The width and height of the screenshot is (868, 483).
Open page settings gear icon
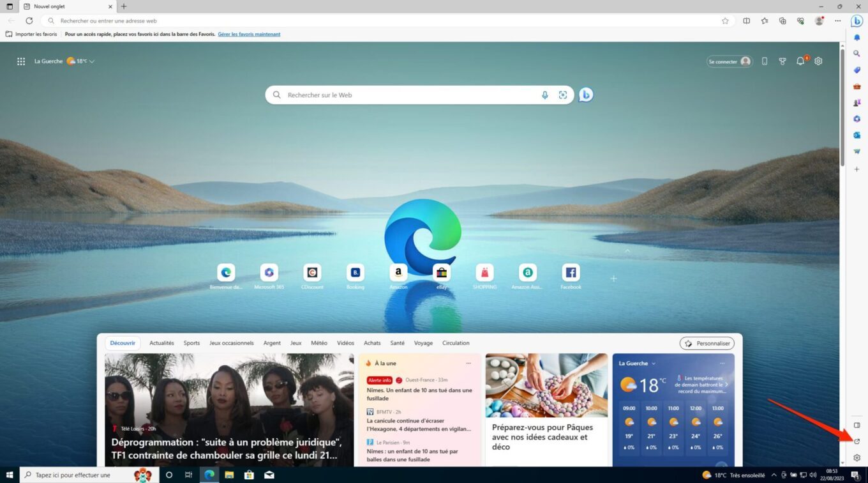818,61
